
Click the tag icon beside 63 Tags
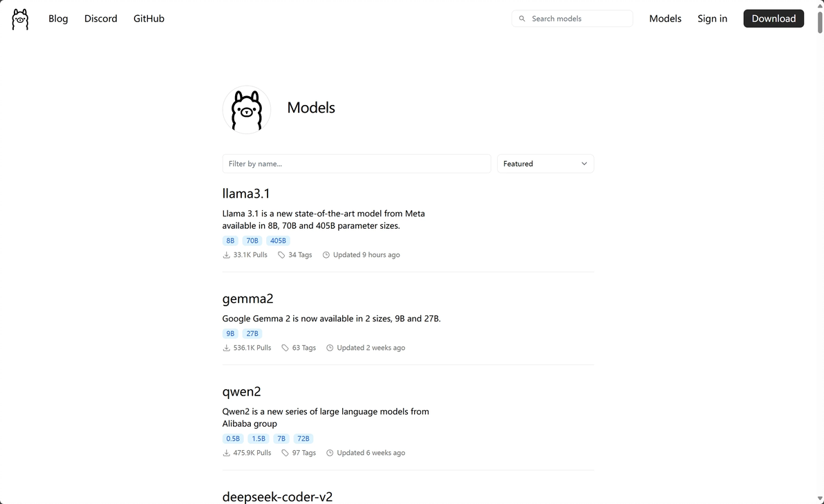(285, 348)
